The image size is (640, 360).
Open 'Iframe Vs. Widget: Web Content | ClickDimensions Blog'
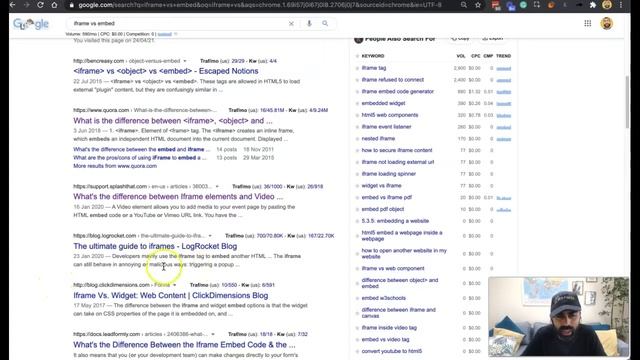(x=171, y=296)
